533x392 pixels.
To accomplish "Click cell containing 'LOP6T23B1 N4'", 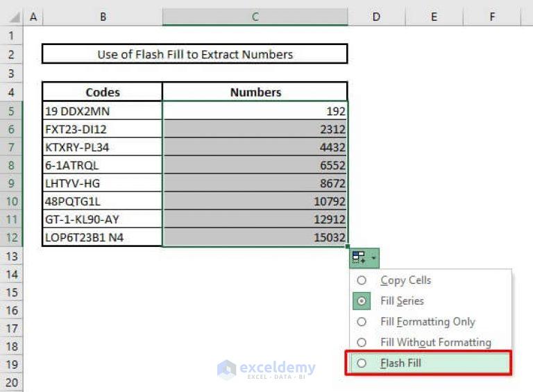I will [102, 237].
